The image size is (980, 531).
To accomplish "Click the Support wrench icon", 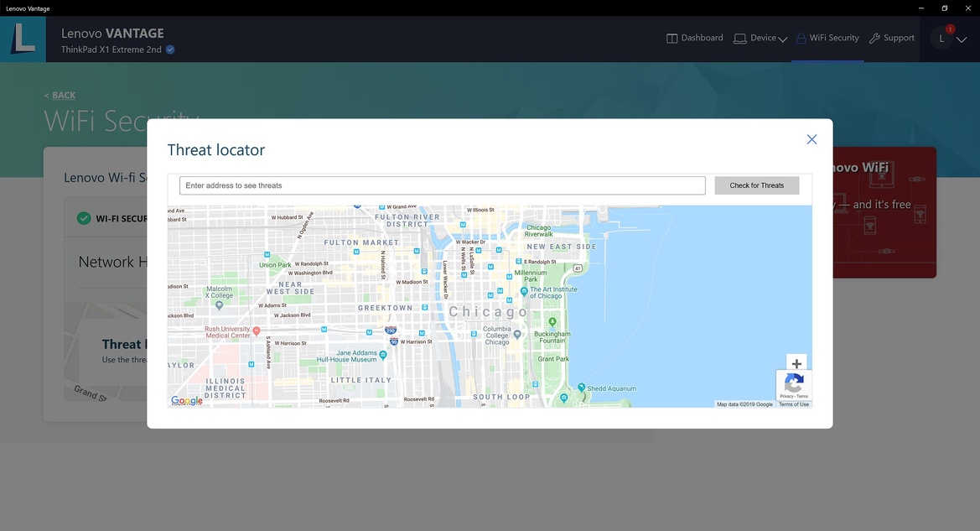I will 874,38.
